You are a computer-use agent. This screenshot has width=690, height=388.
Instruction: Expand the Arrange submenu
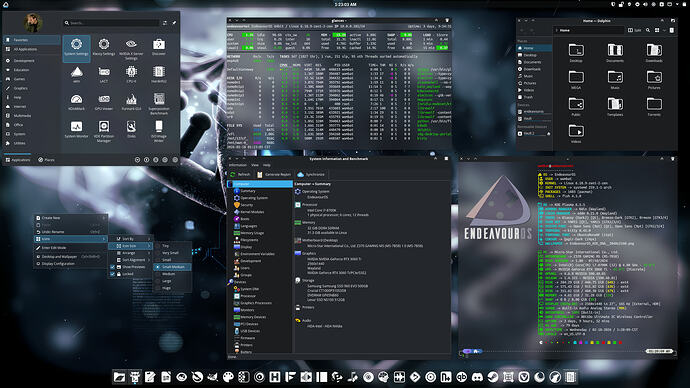[x=130, y=253]
